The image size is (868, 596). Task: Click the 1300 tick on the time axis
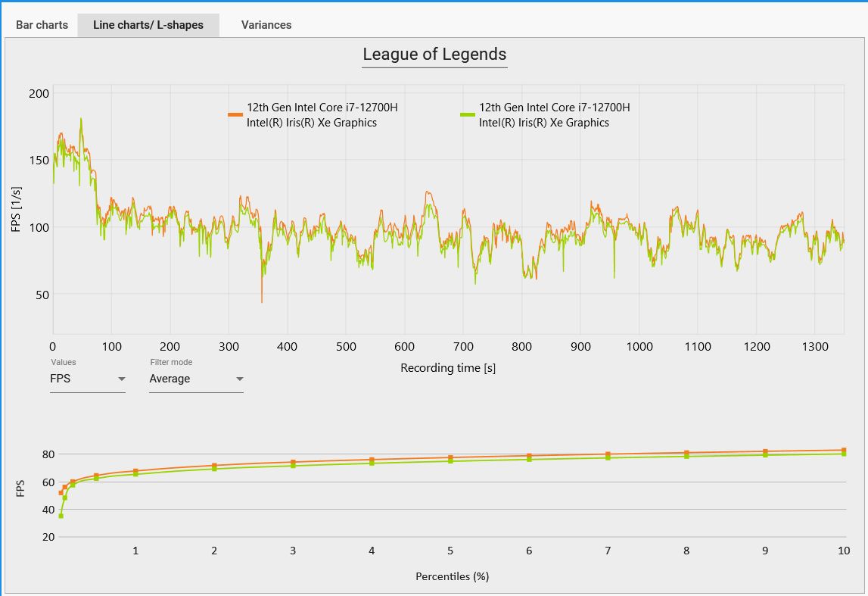click(x=815, y=347)
